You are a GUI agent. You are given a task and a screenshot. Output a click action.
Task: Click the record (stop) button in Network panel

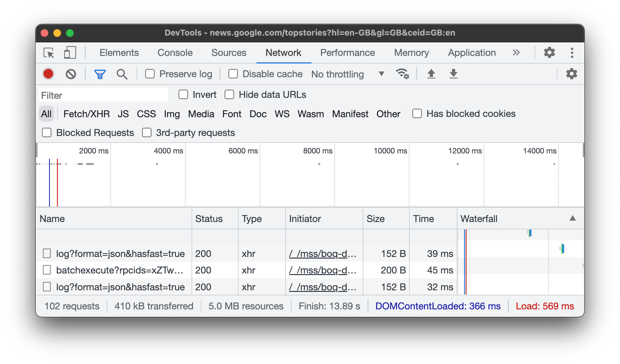point(48,74)
